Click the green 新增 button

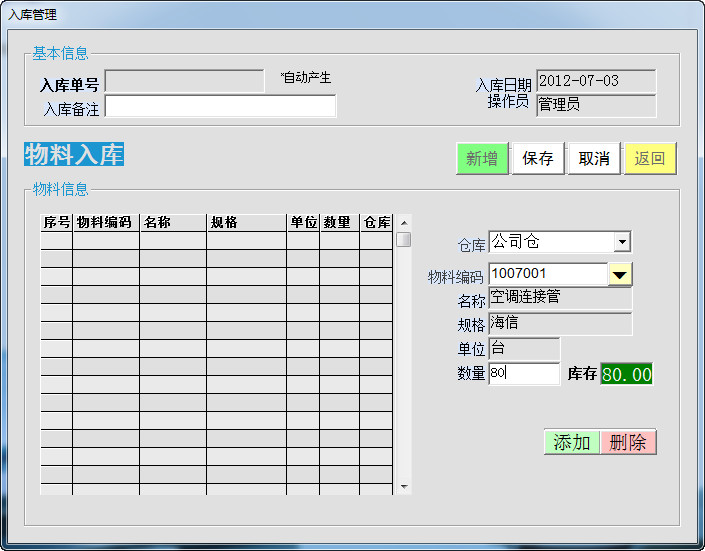482,158
